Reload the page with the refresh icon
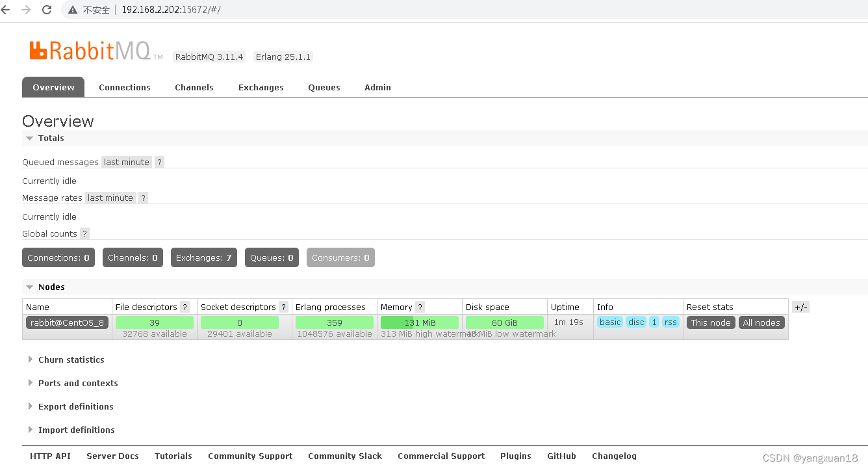This screenshot has height=470, width=868. (x=47, y=10)
